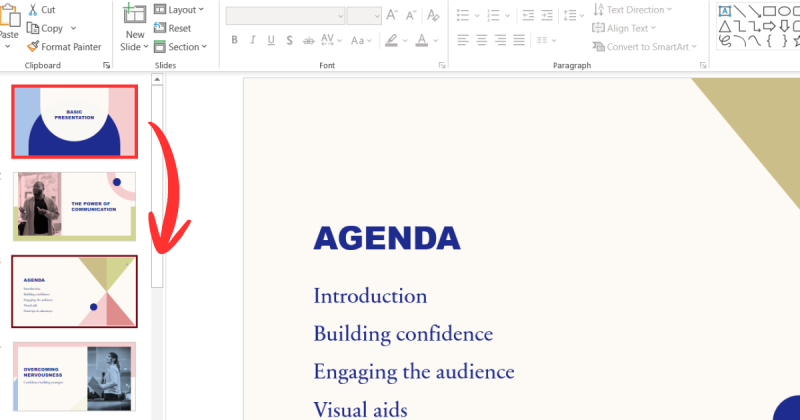The height and width of the screenshot is (420, 800).
Task: Select the Oval shape
Action: coord(784,11)
